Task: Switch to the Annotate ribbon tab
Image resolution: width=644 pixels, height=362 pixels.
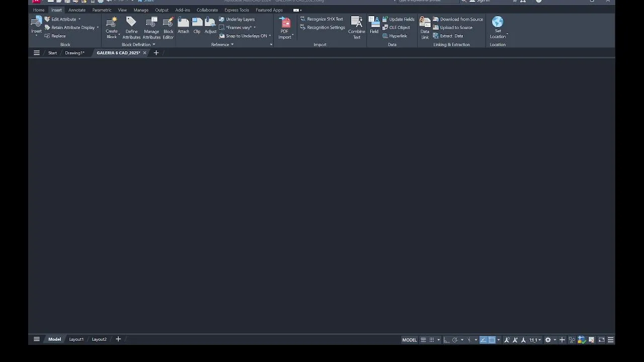Action: click(77, 10)
